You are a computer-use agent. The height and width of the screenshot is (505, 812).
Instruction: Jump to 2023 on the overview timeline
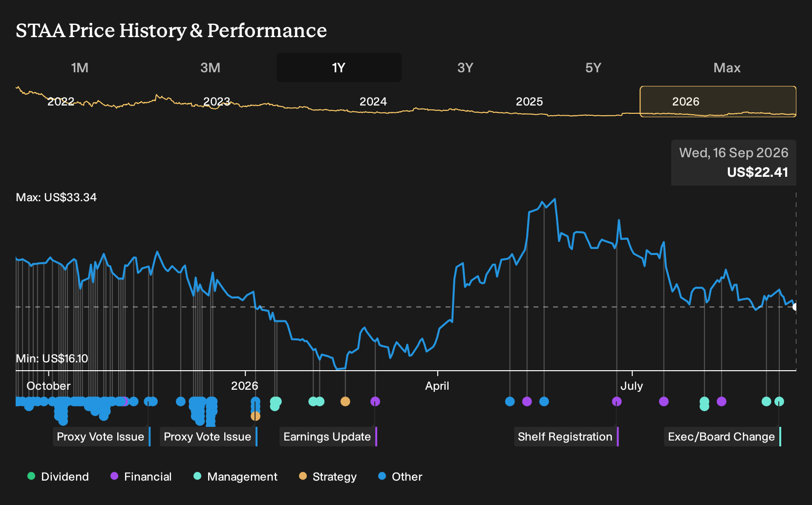(x=217, y=102)
